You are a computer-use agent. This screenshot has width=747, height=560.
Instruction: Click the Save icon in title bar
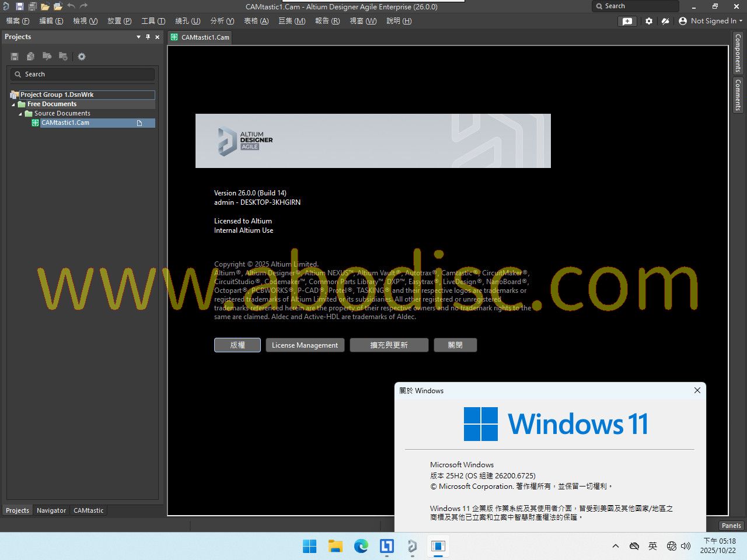20,6
